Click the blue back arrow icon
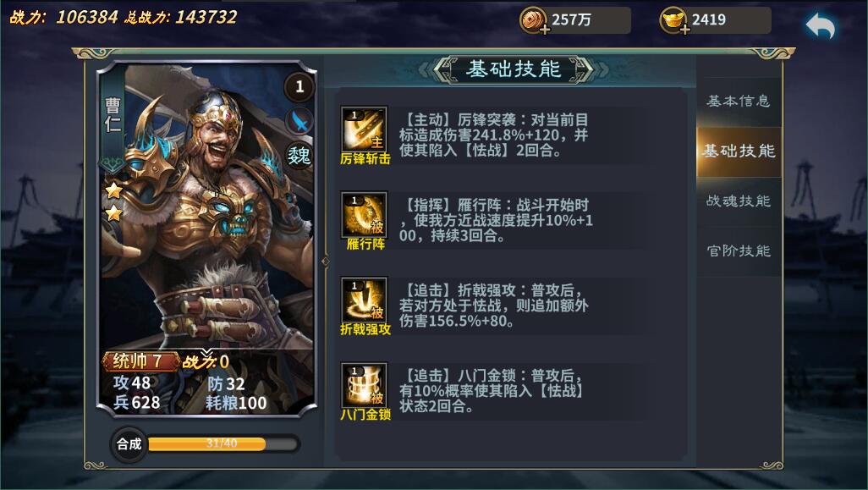This screenshot has height=490, width=868. pos(821,25)
